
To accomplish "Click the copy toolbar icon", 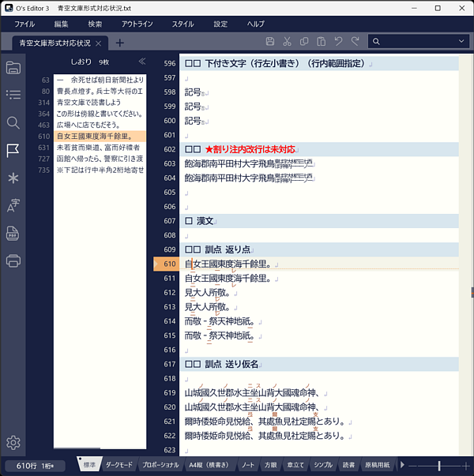I will (x=304, y=41).
